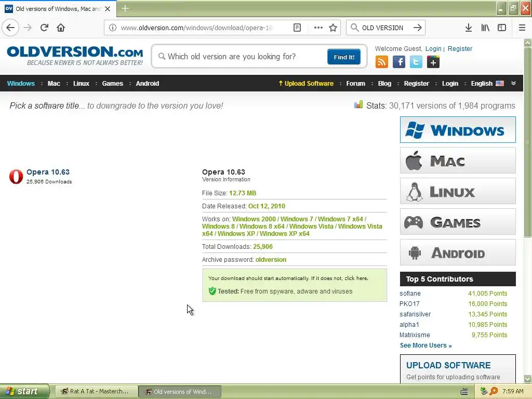Choose the large Games category button
Screen dimensions: 532x399
coord(458,222)
